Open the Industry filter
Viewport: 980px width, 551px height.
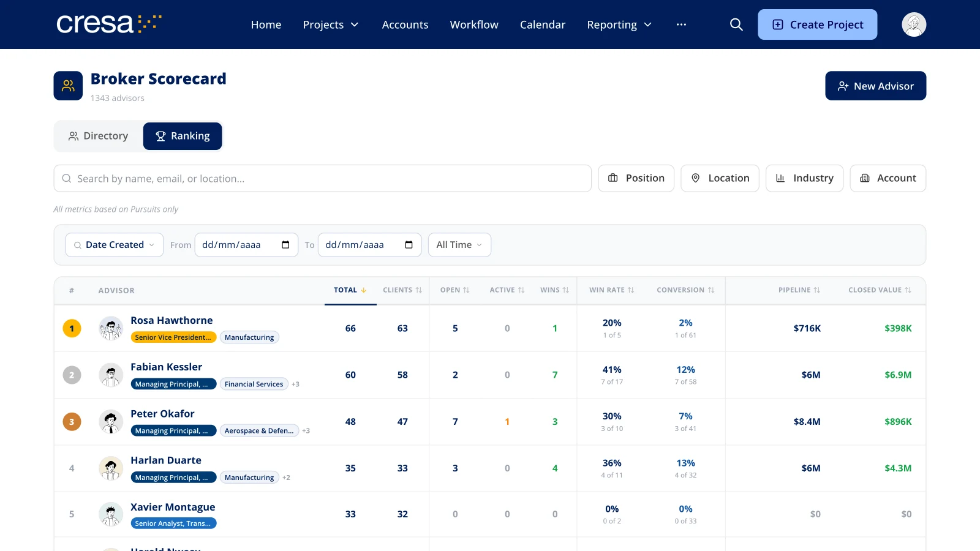pos(805,178)
